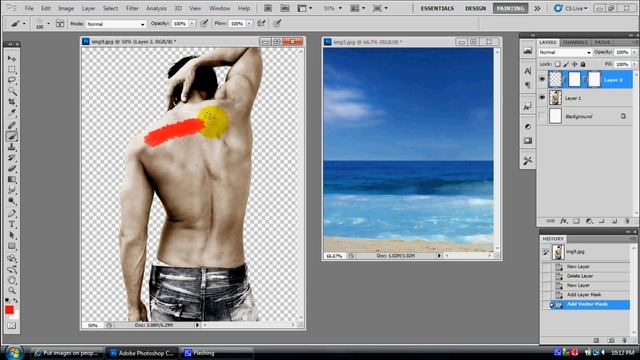Image resolution: width=640 pixels, height=360 pixels.
Task: Click Create new layer icon in Layers panel
Action: click(x=614, y=221)
